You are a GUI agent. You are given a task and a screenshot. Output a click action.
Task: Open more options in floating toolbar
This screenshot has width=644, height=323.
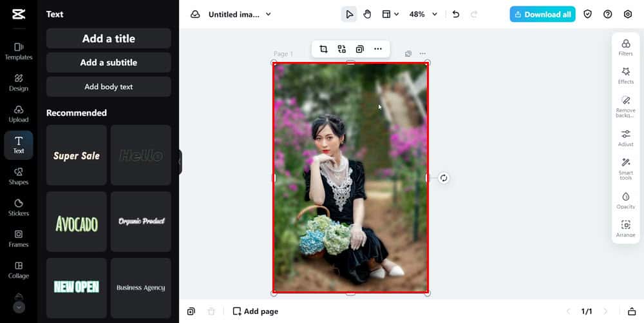click(378, 49)
